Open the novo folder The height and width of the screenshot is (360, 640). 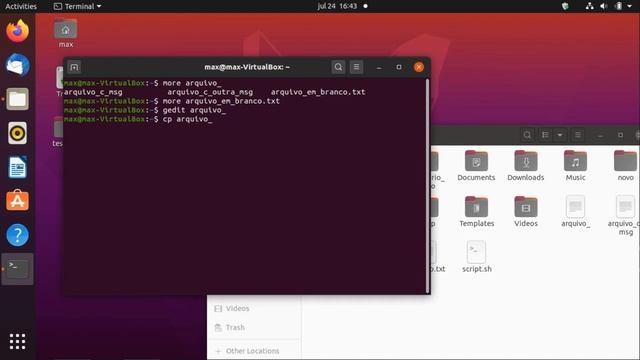pyautogui.click(x=625, y=166)
